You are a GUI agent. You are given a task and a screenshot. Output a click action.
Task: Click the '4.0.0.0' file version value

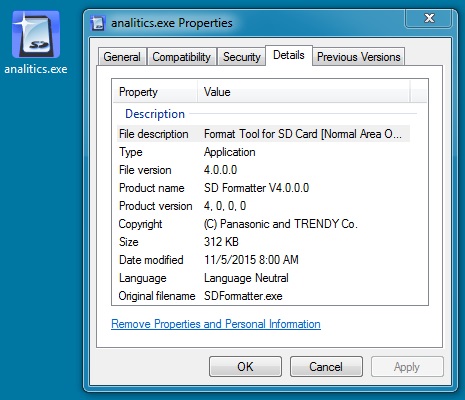tap(220, 170)
